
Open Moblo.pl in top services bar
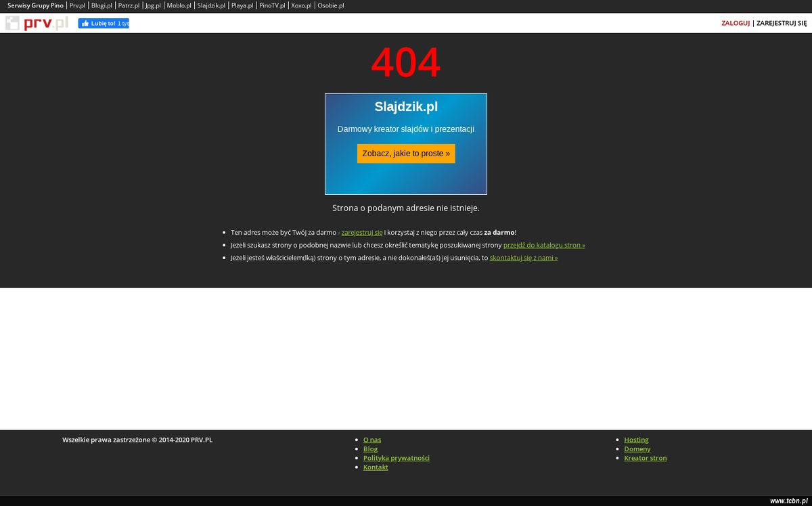coord(179,5)
